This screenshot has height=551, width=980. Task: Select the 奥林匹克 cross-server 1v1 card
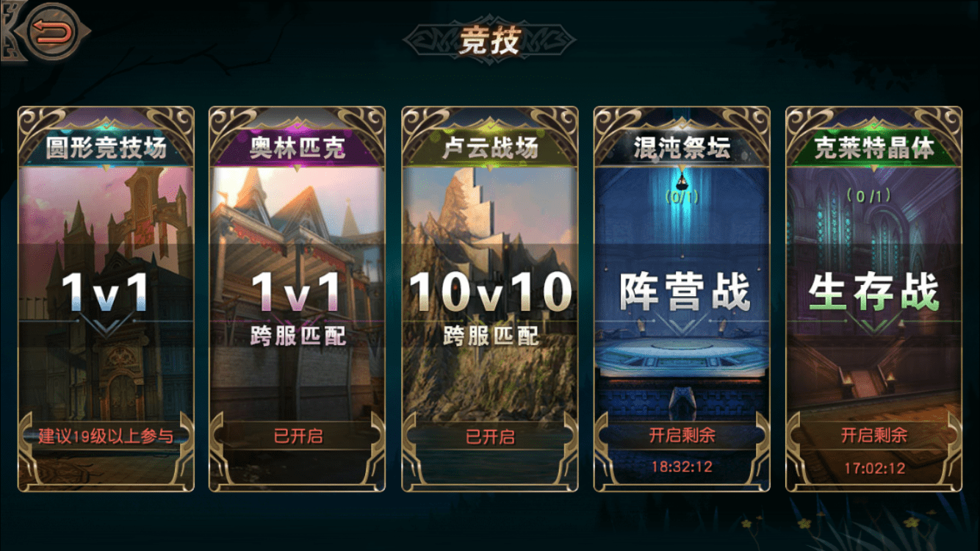298,299
